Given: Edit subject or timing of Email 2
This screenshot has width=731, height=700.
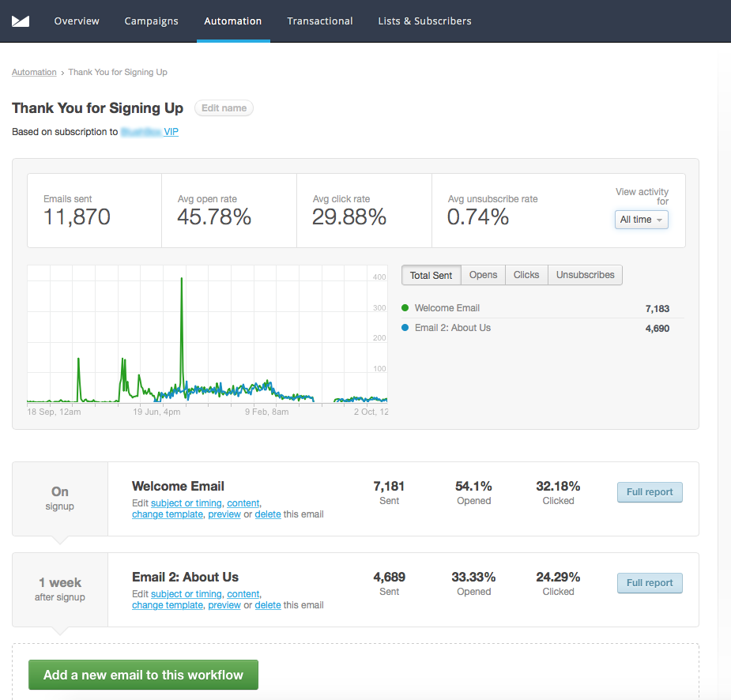Looking at the screenshot, I should point(186,594).
